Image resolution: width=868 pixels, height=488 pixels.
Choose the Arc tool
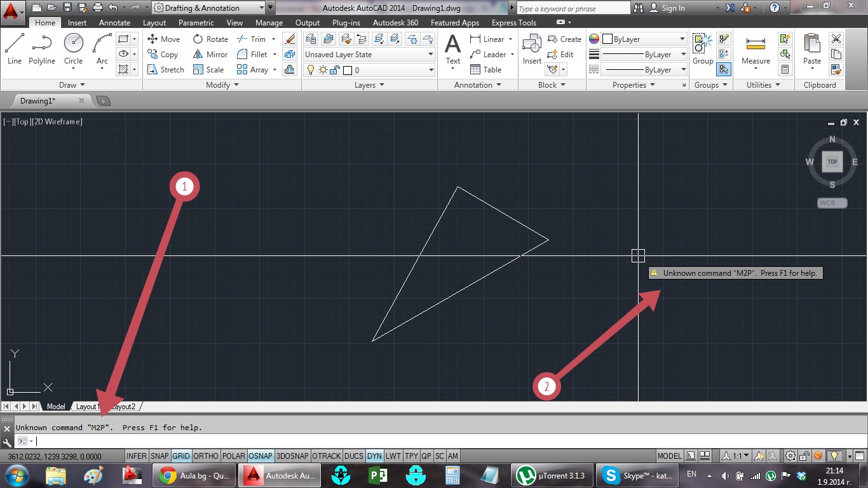coord(102,49)
